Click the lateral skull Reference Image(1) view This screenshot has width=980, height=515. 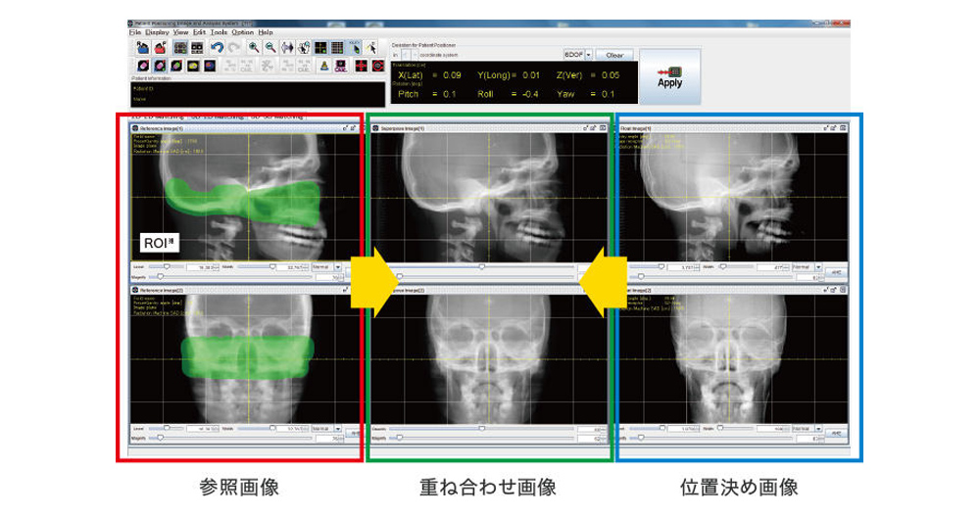tap(246, 197)
